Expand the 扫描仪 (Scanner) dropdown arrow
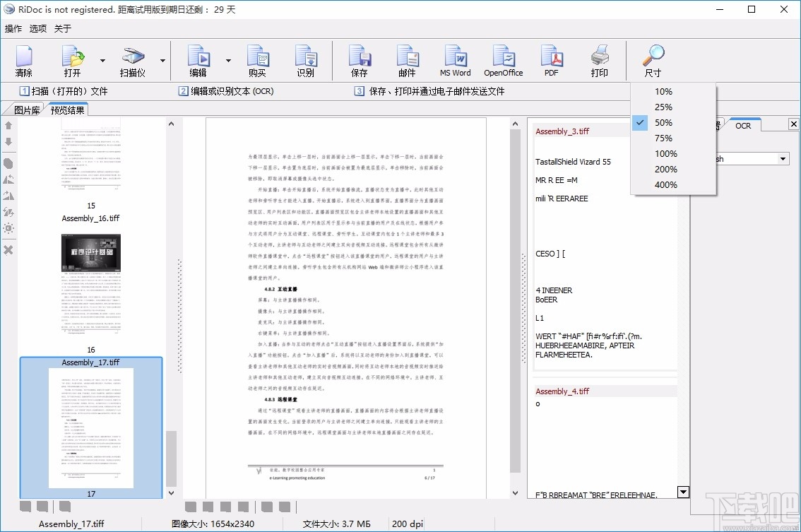The width and height of the screenshot is (801, 532). [x=162, y=61]
